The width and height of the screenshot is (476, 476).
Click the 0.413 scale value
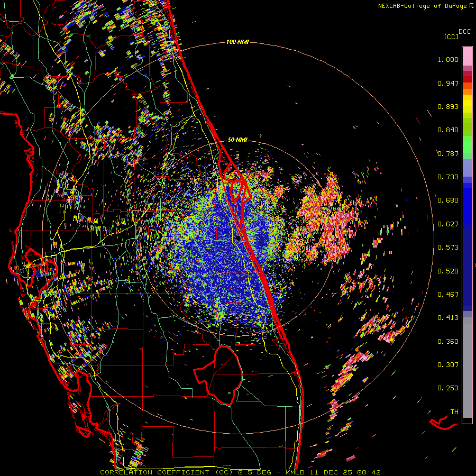(x=448, y=317)
